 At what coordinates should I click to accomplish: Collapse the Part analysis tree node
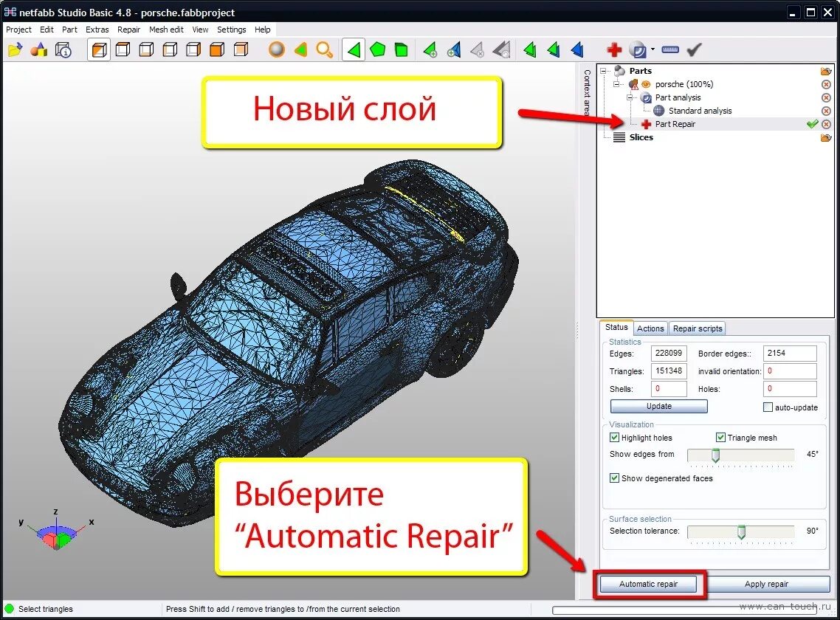point(630,97)
